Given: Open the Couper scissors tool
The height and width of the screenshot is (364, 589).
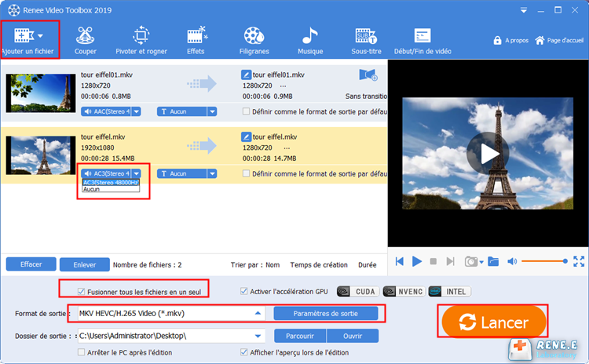Looking at the screenshot, I should (86, 41).
